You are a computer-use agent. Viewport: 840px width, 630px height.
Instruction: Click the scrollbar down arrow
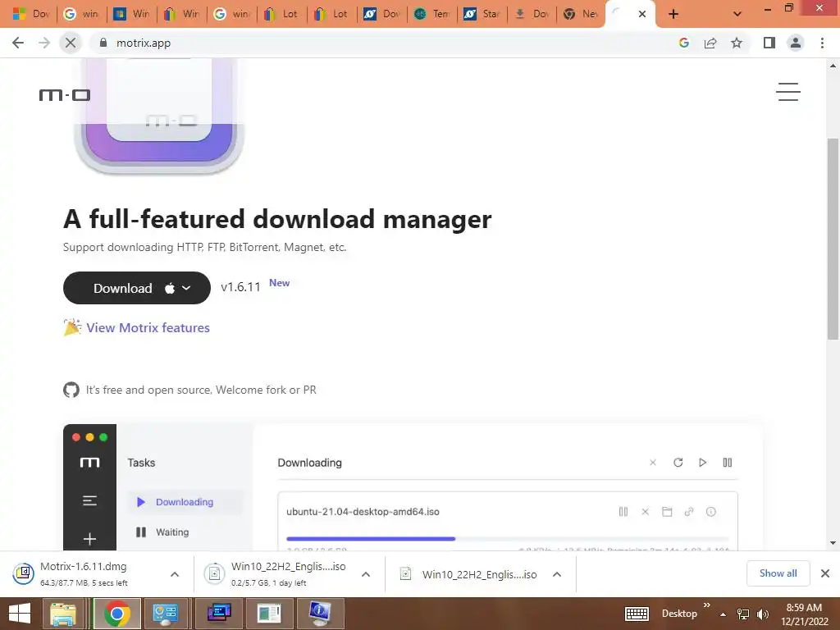click(833, 543)
